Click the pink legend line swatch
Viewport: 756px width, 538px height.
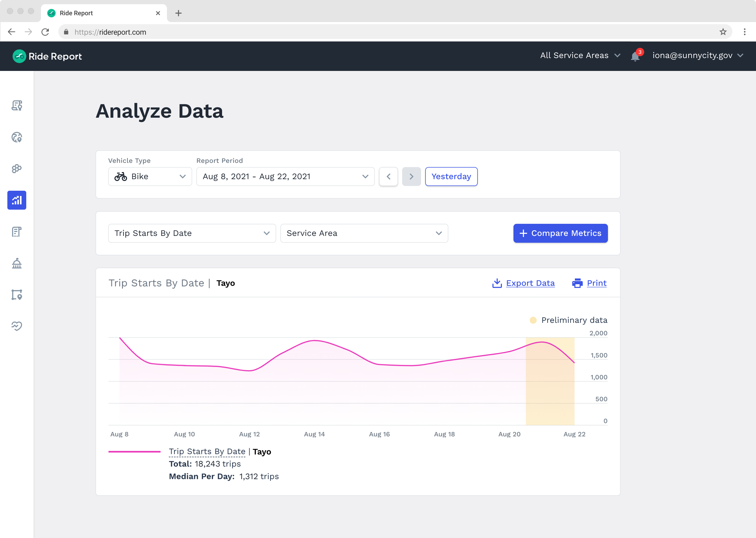(134, 452)
